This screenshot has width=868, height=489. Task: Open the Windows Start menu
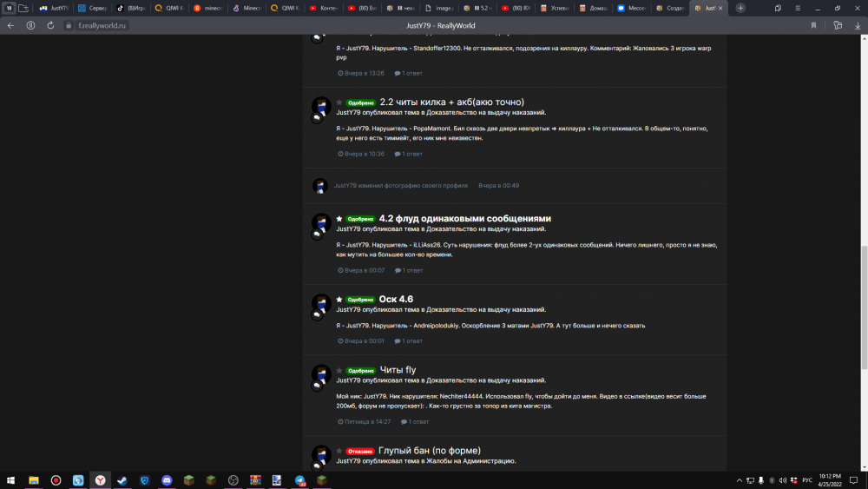click(10, 480)
